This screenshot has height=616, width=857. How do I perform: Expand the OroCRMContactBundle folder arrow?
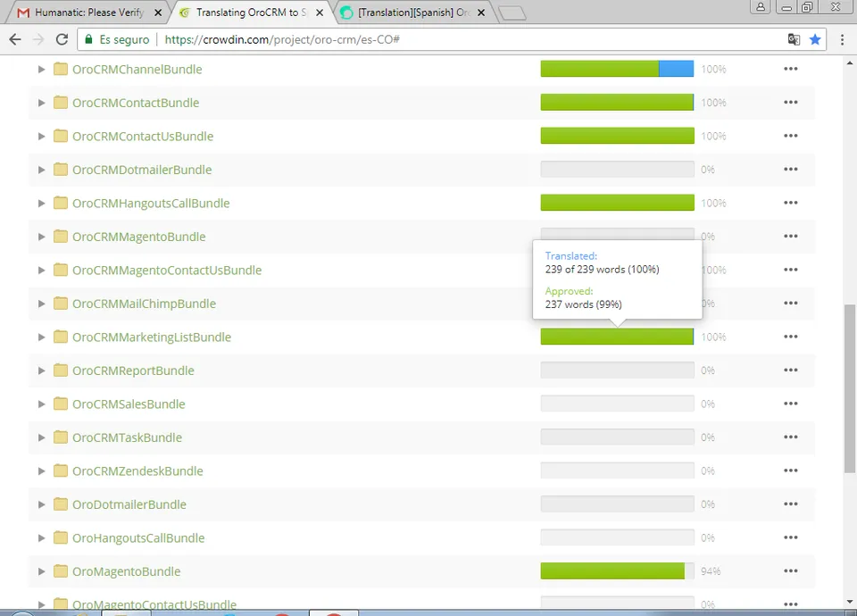pos(41,103)
